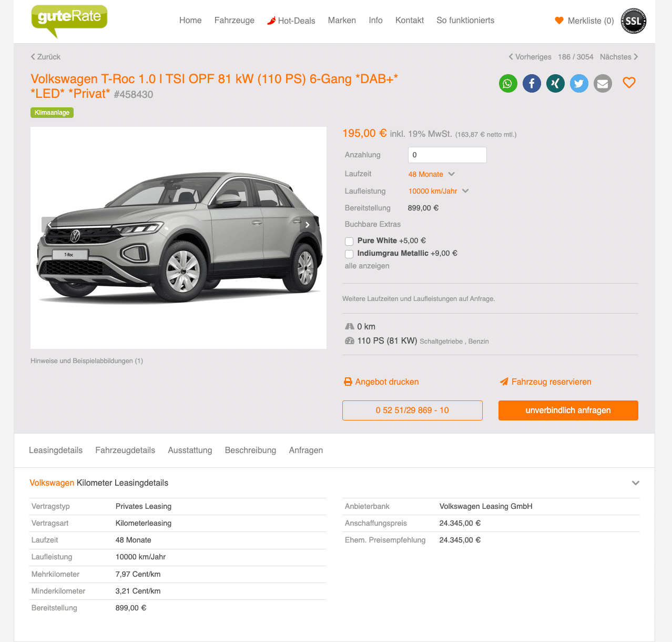Add the car to the Merkliste with the heart outline
The height and width of the screenshot is (642, 672).
point(629,83)
